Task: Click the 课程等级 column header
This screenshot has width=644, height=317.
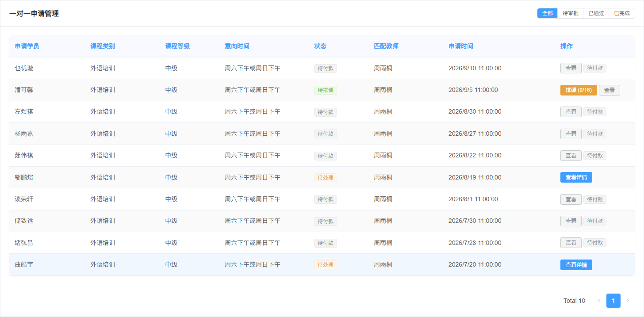Action: (177, 46)
